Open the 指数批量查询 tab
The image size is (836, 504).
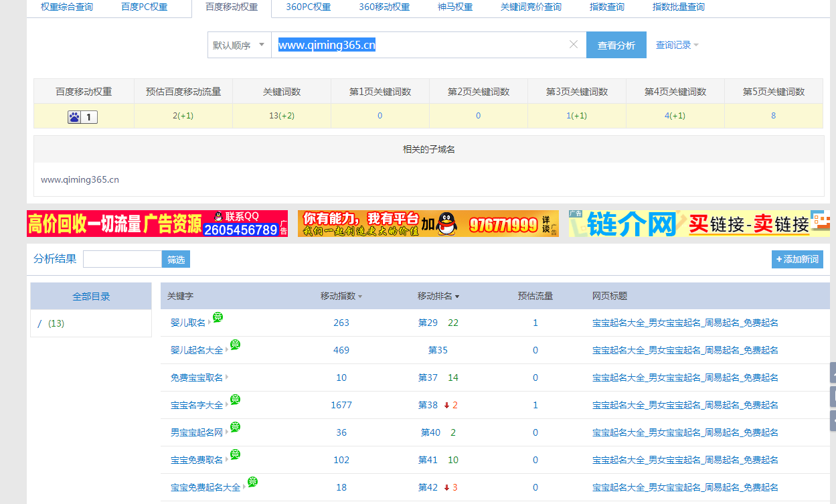point(679,7)
